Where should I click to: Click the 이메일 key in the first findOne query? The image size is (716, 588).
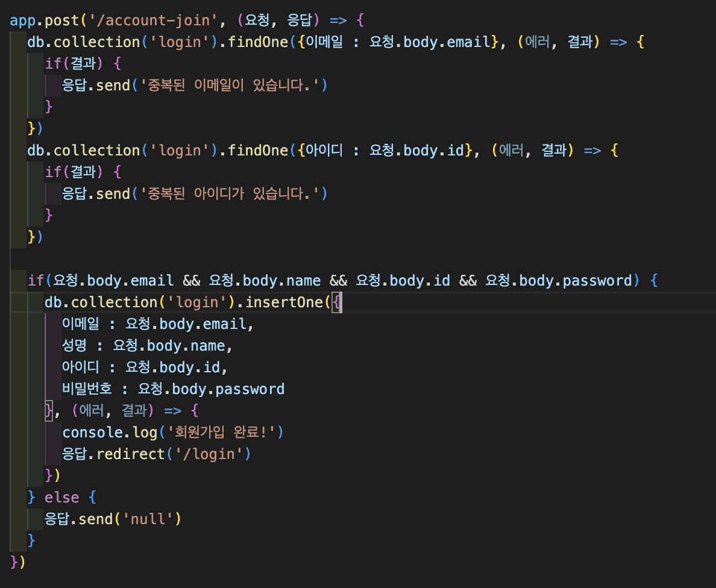(324, 42)
